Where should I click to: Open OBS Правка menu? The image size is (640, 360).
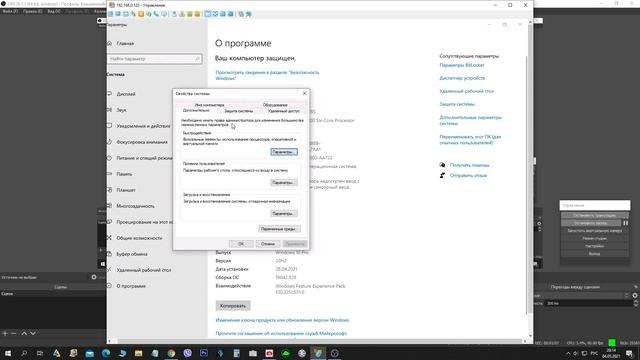(x=32, y=11)
